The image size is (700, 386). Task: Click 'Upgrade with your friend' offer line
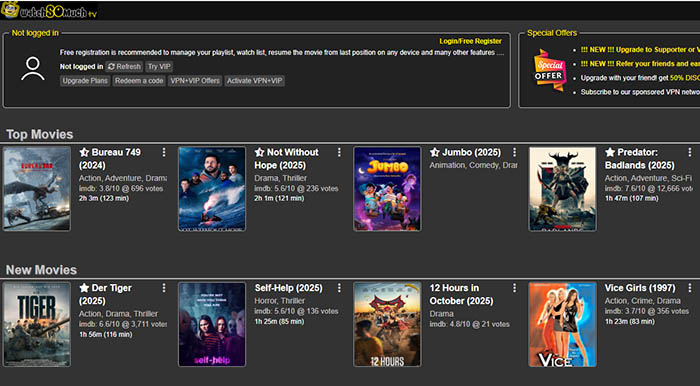640,78
